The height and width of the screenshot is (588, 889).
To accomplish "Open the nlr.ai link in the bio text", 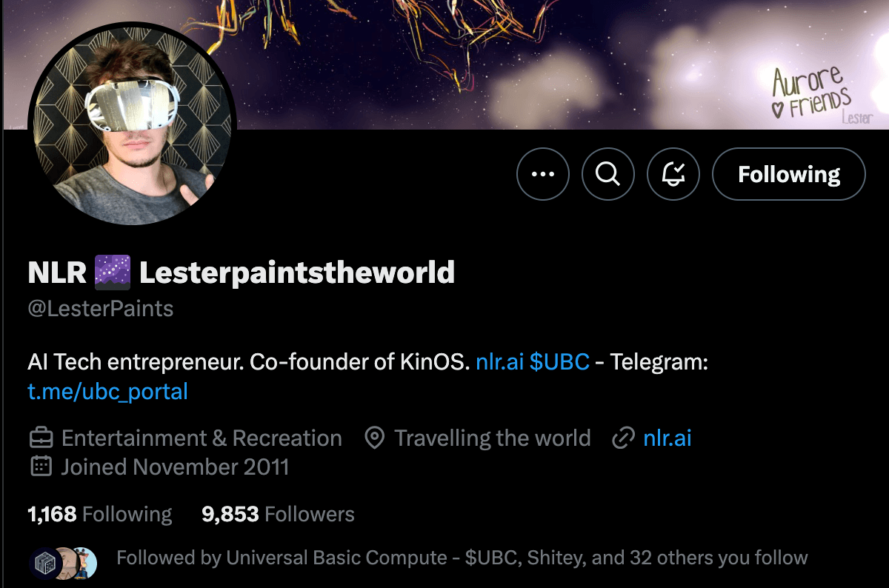I will (499, 362).
